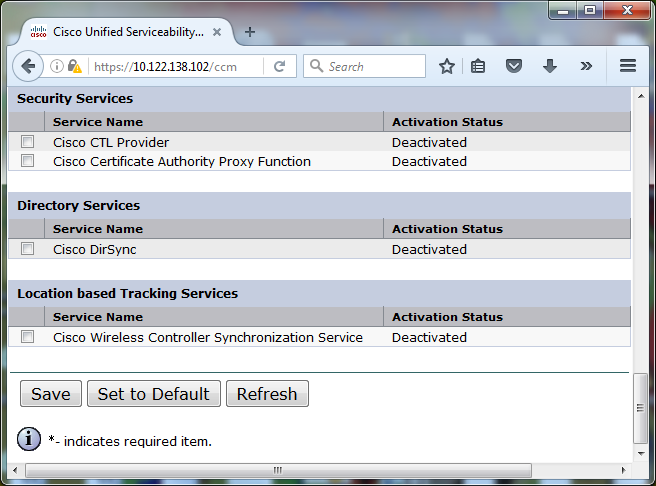This screenshot has width=656, height=486.
Task: Click Service Name header under Directory Services
Action: (x=97, y=229)
